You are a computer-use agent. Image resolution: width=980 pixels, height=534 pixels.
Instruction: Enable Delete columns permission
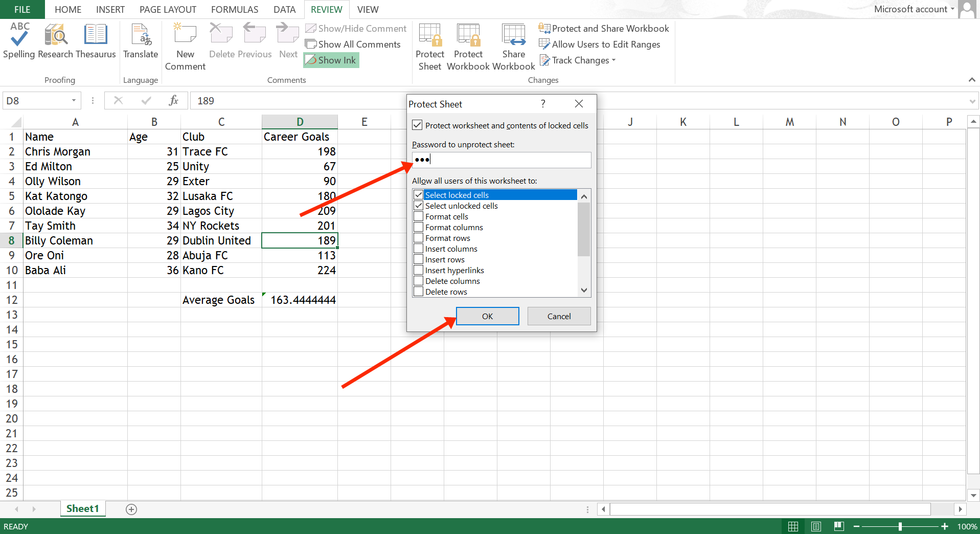(418, 281)
